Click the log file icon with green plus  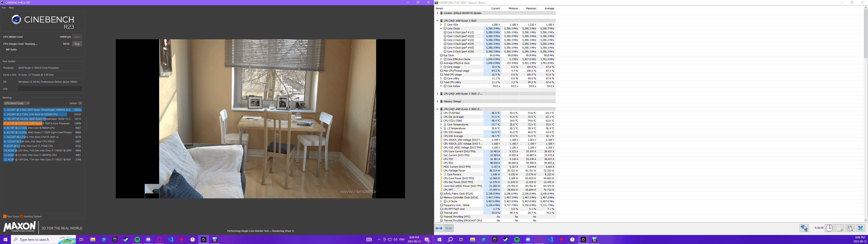pyautogui.click(x=840, y=228)
